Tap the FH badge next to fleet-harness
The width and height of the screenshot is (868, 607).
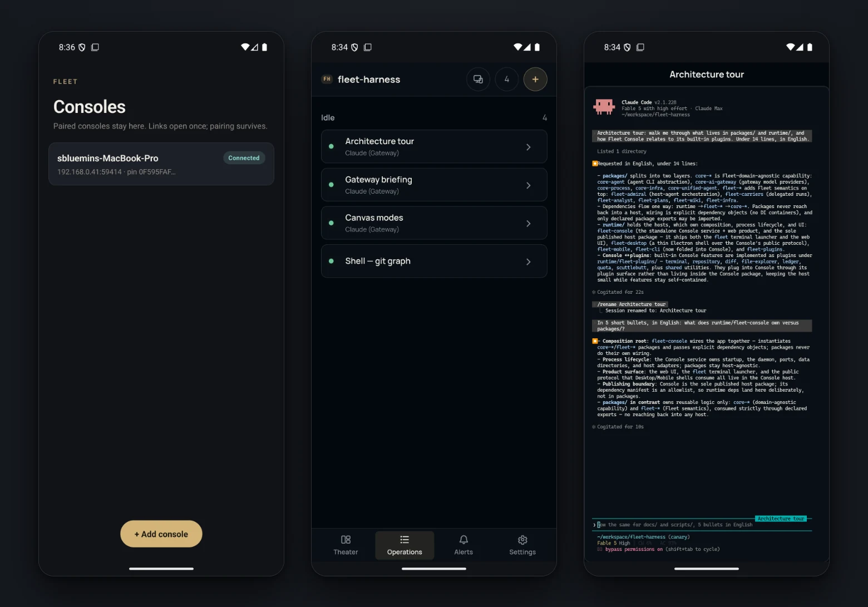point(327,79)
